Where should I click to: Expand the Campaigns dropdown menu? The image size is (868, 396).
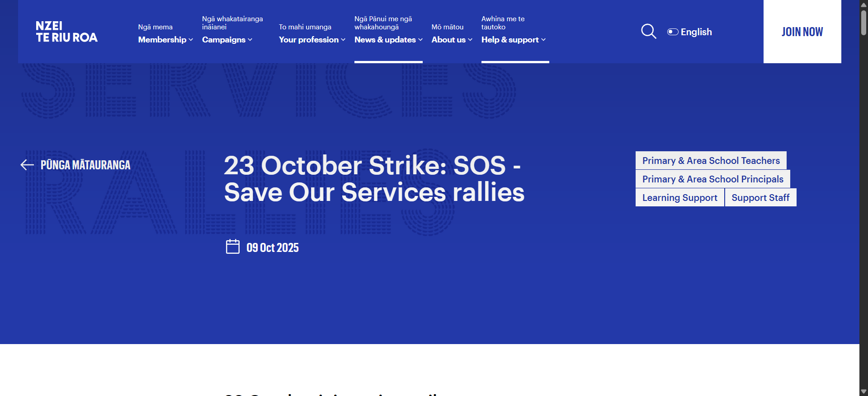coord(227,40)
